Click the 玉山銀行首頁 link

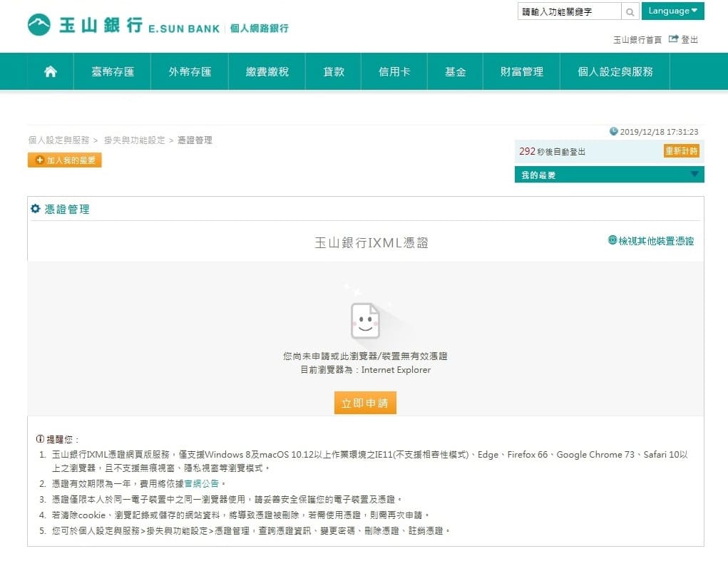pos(637,39)
